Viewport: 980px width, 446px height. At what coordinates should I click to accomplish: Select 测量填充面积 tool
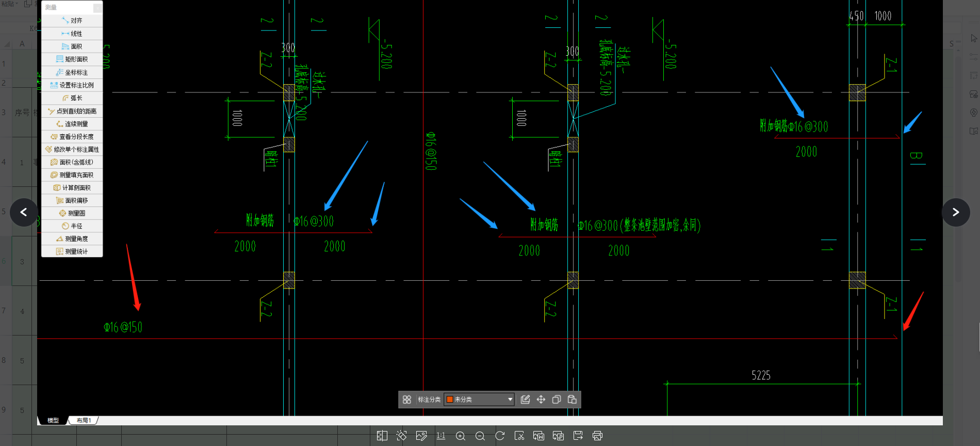tap(72, 175)
